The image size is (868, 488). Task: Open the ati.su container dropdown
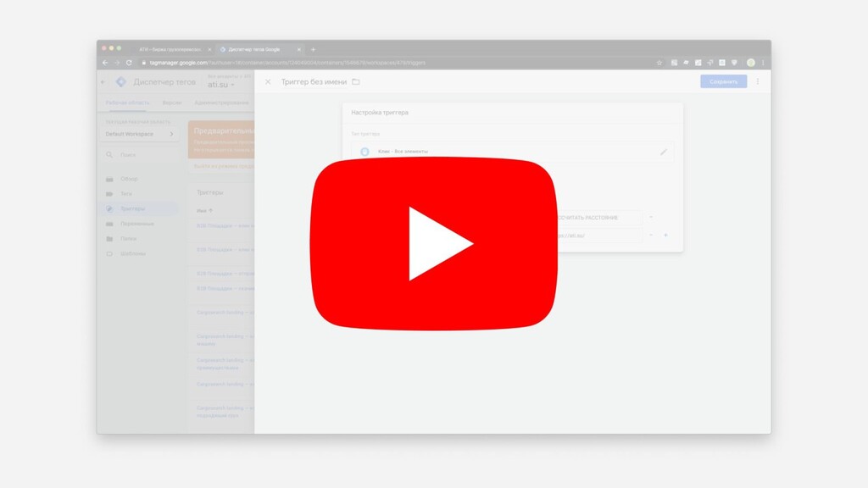(x=221, y=85)
